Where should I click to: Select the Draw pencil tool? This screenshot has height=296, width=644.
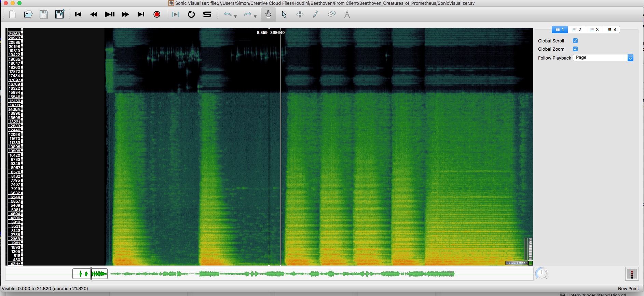[x=315, y=14]
